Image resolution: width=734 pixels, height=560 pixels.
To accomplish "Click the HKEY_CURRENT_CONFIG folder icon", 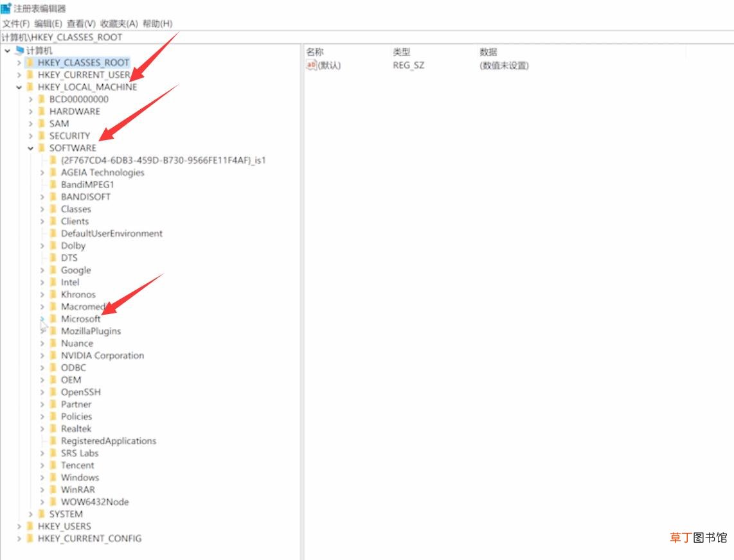I will click(30, 538).
